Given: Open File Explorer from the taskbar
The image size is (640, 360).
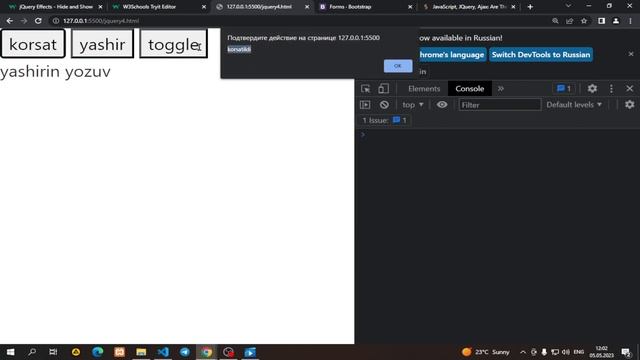Looking at the screenshot, I should click(x=141, y=352).
